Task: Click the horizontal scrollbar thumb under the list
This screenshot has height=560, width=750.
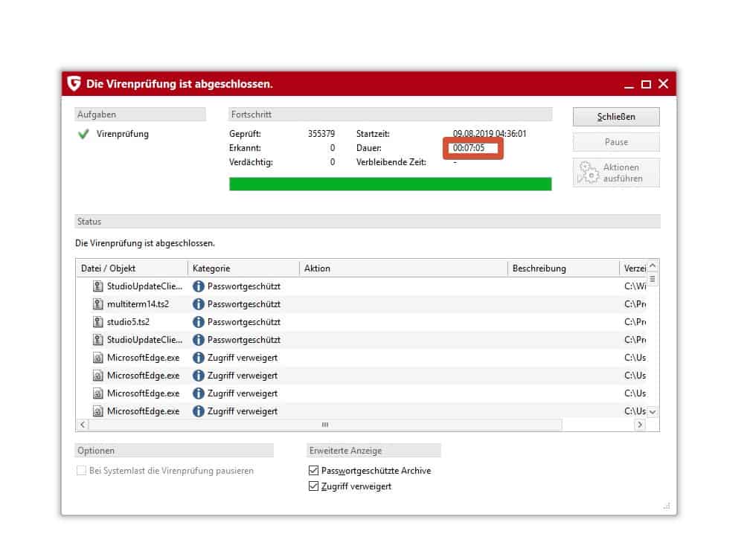Action: click(x=325, y=425)
